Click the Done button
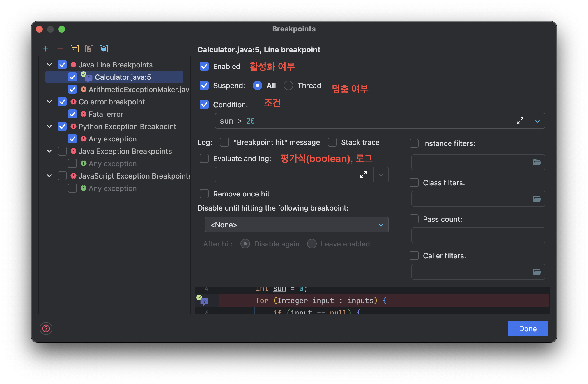The image size is (588, 384). click(x=528, y=328)
